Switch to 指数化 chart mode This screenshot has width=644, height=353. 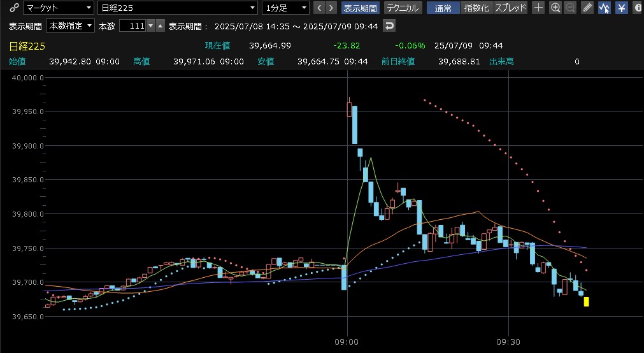pyautogui.click(x=476, y=8)
